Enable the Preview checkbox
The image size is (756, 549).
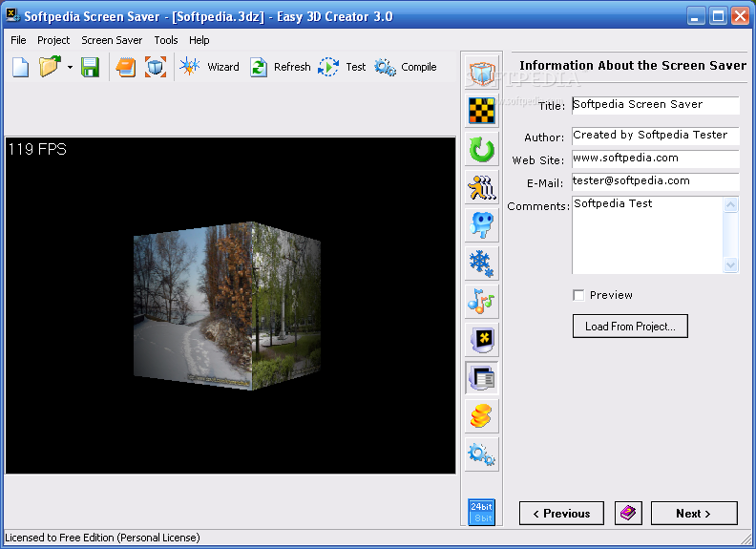(x=578, y=295)
